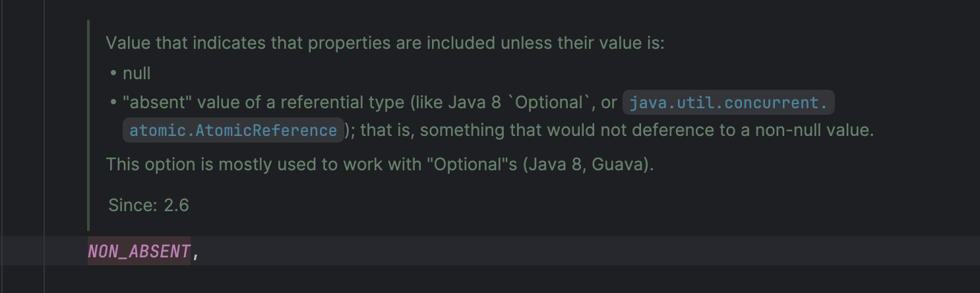Click the comma after NON_ABSENT
The image size is (980, 293).
pos(195,252)
